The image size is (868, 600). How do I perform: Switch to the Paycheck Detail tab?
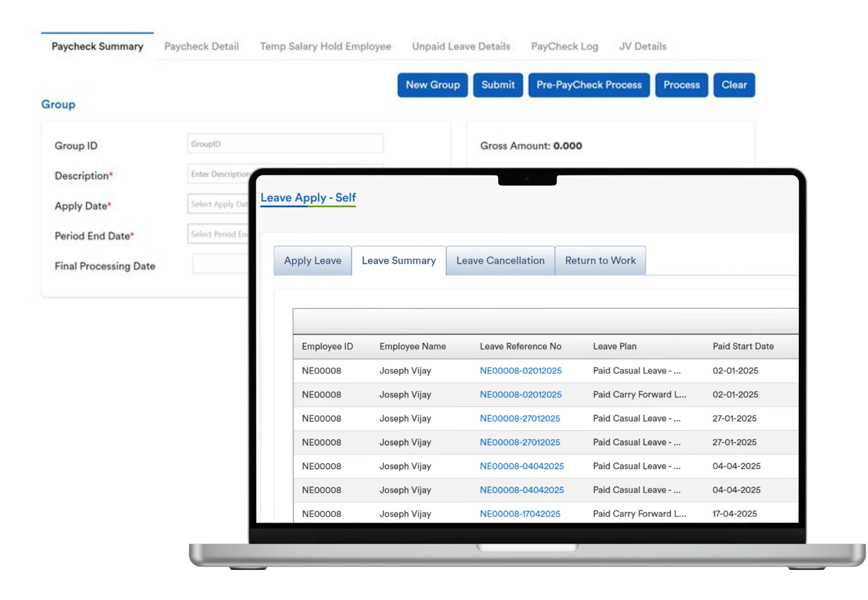click(202, 47)
